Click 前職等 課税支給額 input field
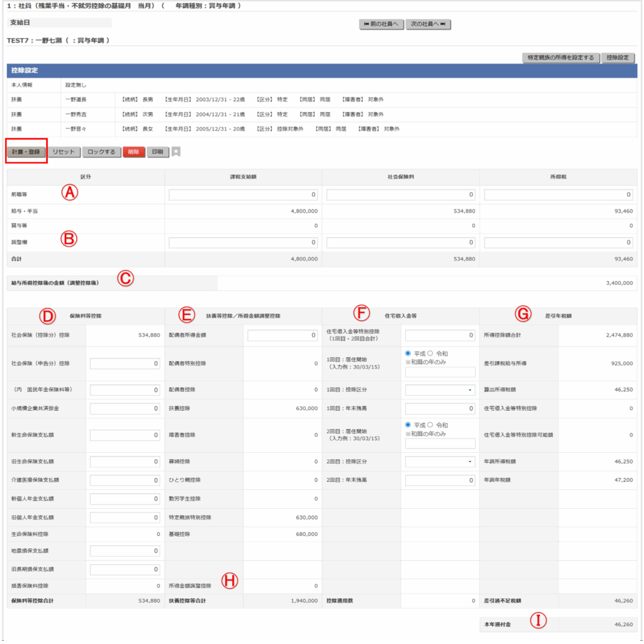Image resolution: width=644 pixels, height=644 pixels. (243, 195)
